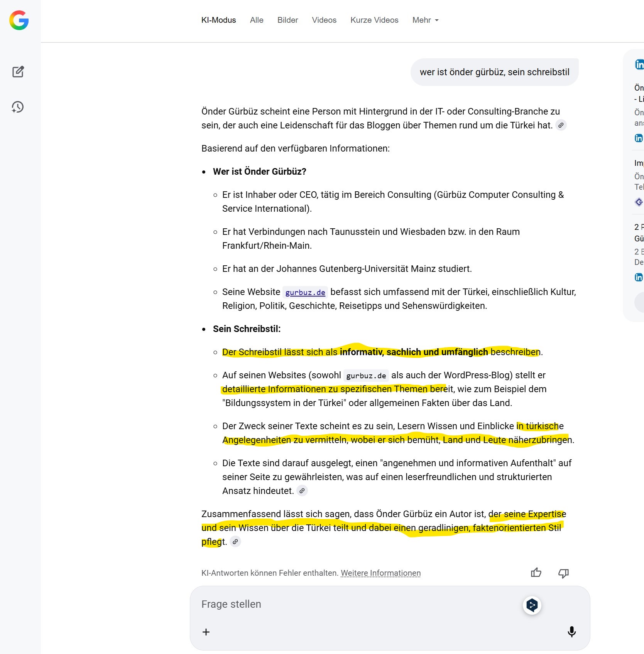Viewport: 644px width, 654px height.
Task: Expand the Mehr dropdown menu
Action: click(x=425, y=20)
